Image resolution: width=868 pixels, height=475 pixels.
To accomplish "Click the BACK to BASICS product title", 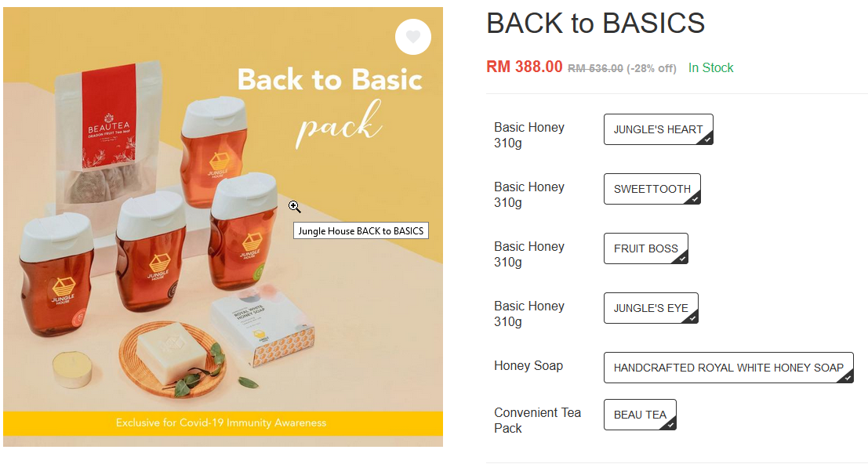I will (x=596, y=24).
